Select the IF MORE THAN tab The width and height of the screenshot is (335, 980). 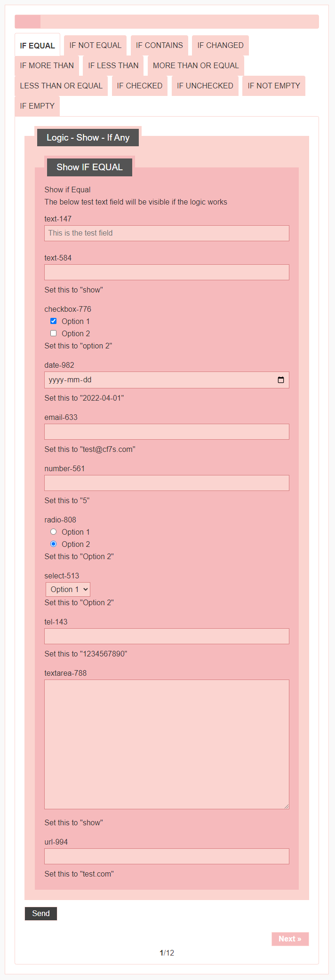click(x=47, y=66)
